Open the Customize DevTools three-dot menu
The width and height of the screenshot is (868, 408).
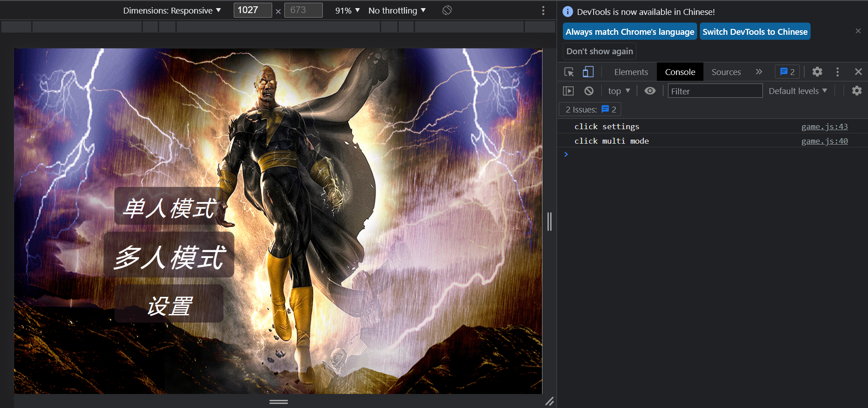click(x=838, y=72)
